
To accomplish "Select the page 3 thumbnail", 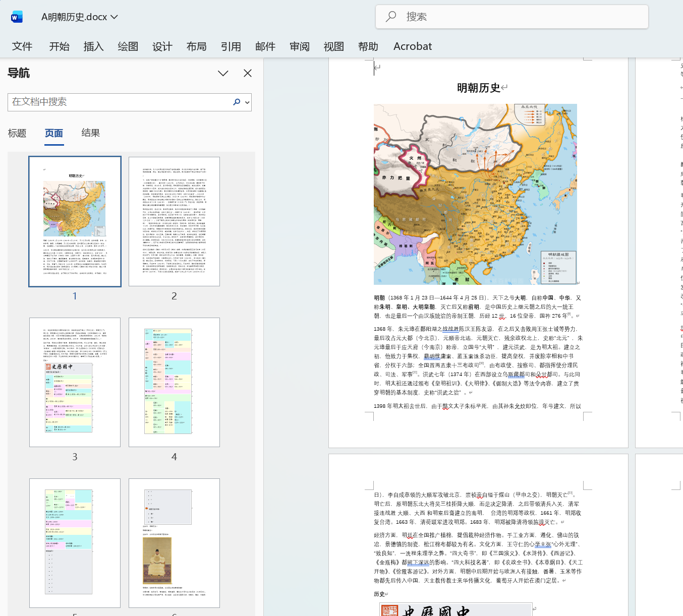I will click(74, 382).
